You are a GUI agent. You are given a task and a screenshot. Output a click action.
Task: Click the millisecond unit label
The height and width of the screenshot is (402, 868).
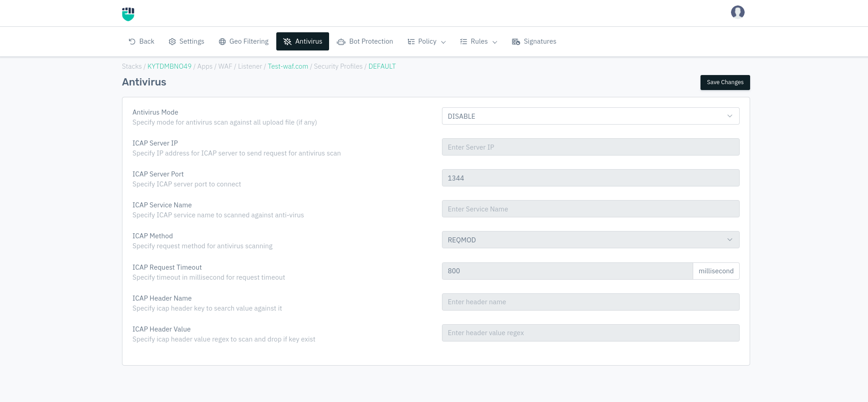716,271
